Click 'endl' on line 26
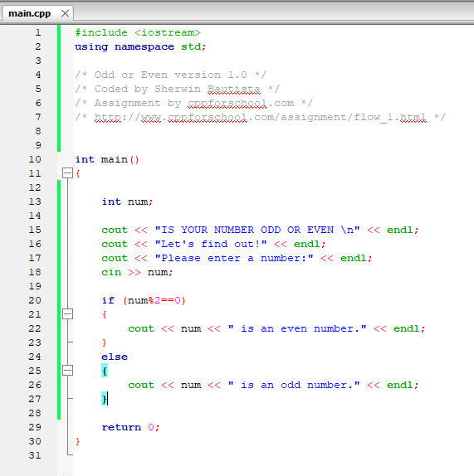Image resolution: width=474 pixels, height=476 pixels. (x=400, y=385)
